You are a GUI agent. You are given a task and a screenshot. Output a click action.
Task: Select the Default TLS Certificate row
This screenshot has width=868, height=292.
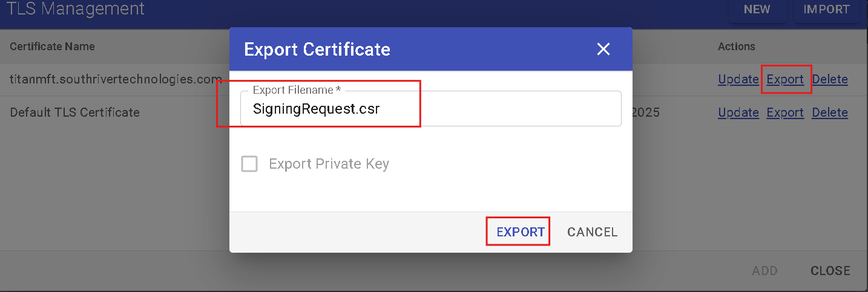click(75, 112)
